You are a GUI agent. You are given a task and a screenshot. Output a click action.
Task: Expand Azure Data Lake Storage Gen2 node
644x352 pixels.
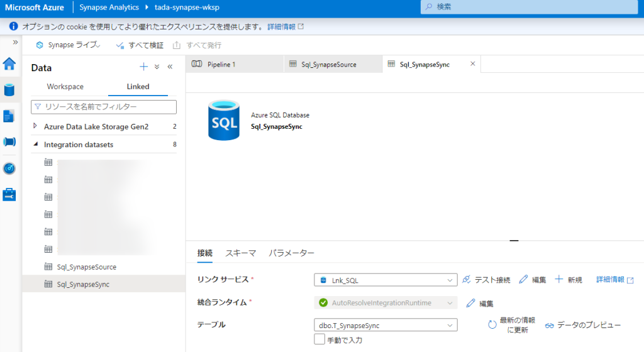point(35,126)
